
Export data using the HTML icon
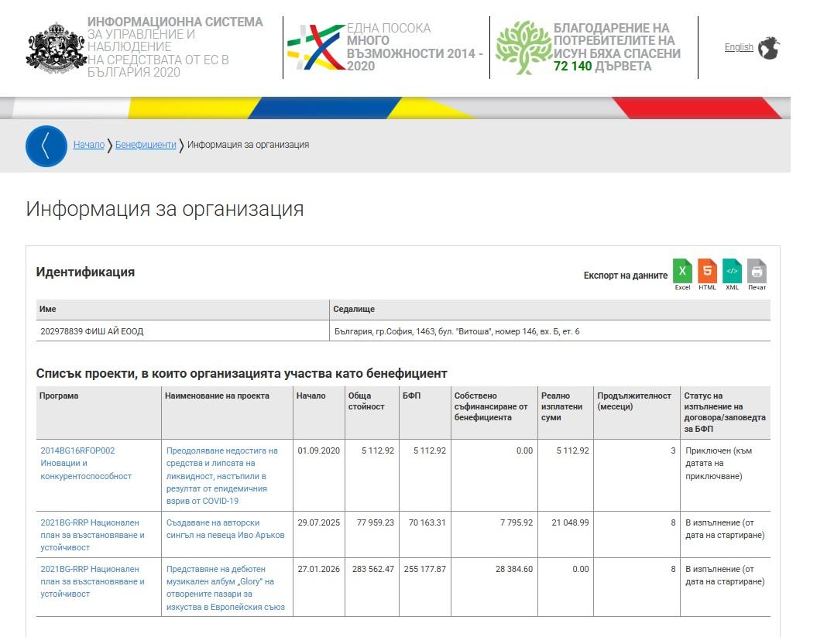(707, 272)
